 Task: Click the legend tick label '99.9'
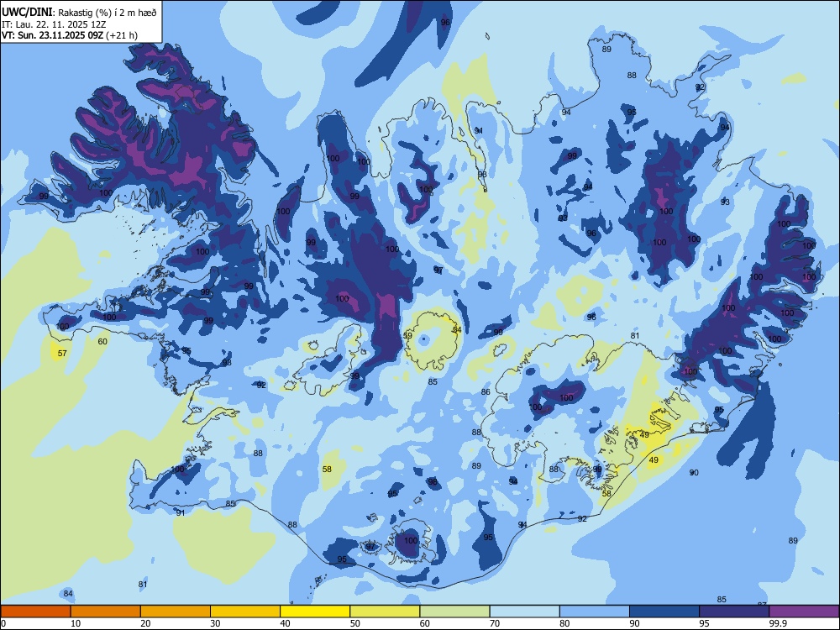coord(777,623)
